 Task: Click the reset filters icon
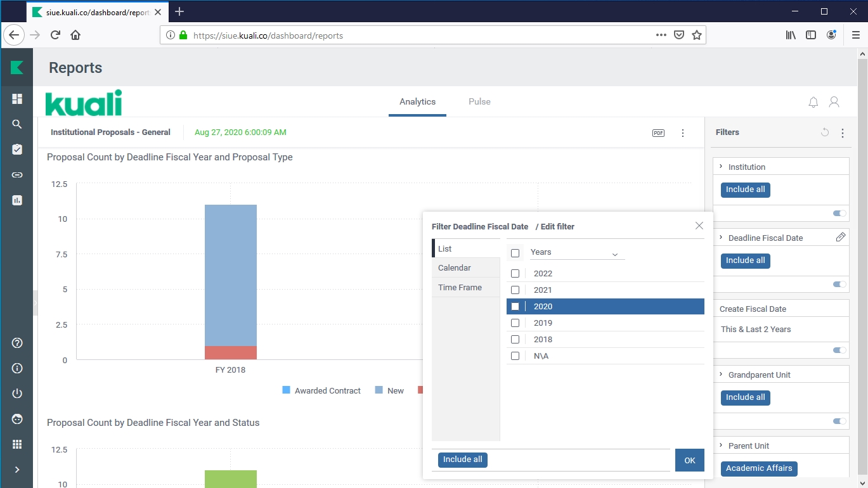click(x=824, y=132)
